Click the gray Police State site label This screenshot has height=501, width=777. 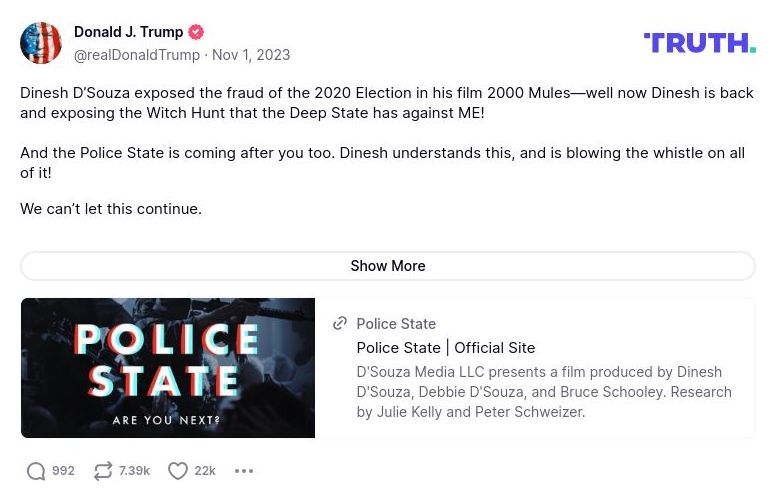coord(396,324)
